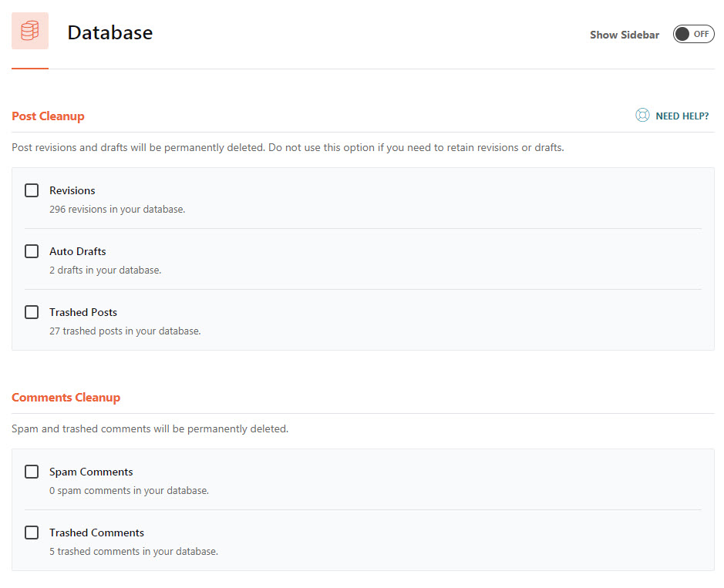This screenshot has width=724, height=588.
Task: Click the Database page title
Action: click(109, 32)
